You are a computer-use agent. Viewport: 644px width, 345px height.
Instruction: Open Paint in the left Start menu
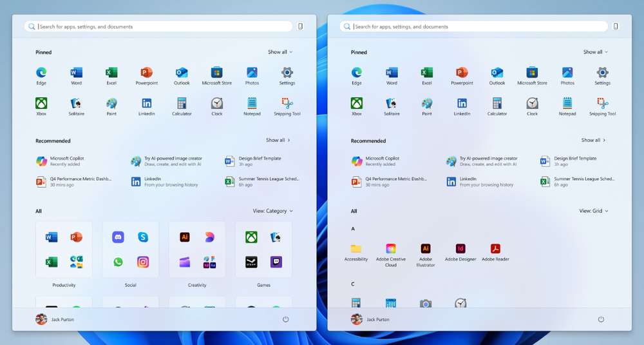[x=111, y=106]
